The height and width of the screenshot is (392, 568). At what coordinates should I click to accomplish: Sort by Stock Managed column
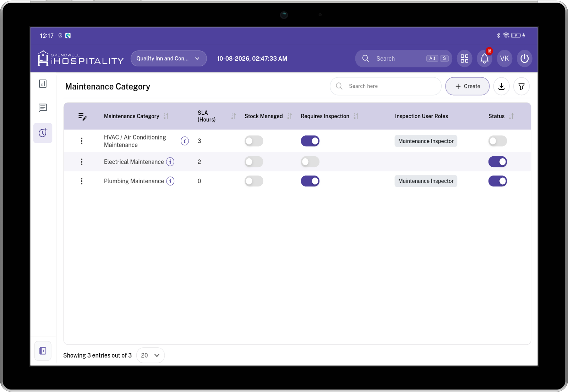(x=290, y=116)
